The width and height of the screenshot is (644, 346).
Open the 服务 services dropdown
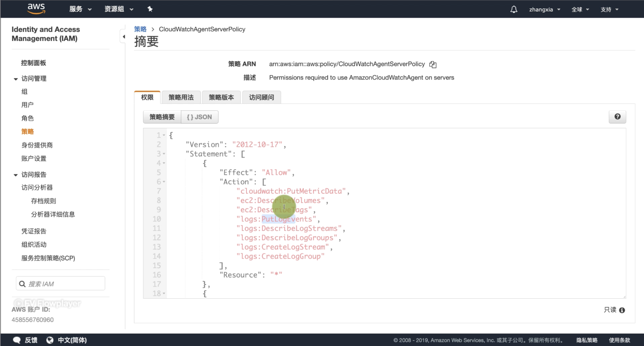(80, 9)
